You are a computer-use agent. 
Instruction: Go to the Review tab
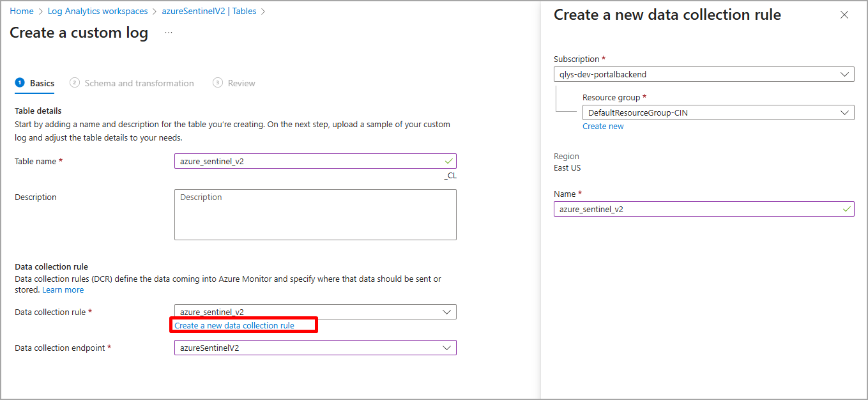(x=241, y=83)
